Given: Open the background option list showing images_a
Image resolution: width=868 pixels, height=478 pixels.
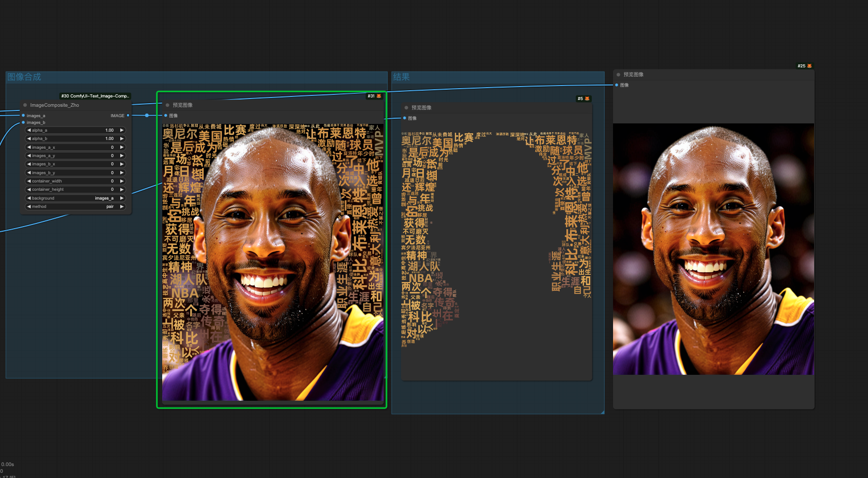Looking at the screenshot, I should (x=76, y=198).
